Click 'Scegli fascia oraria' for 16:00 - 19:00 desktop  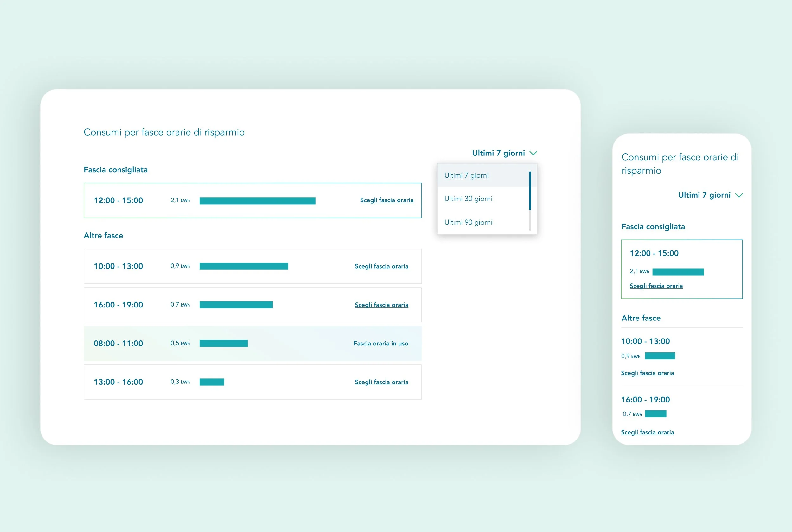[381, 305]
